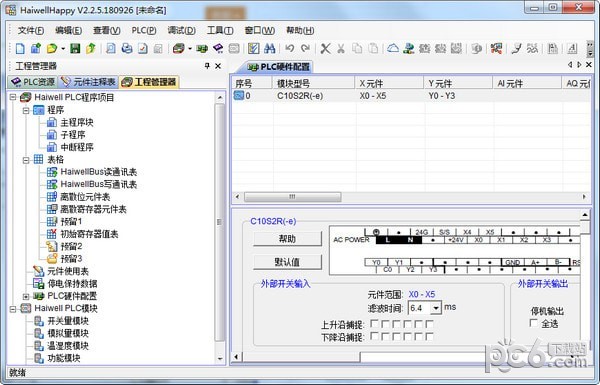Toggle first 下降沿捕捉 checkbox
This screenshot has height=385, width=600.
tap(375, 336)
